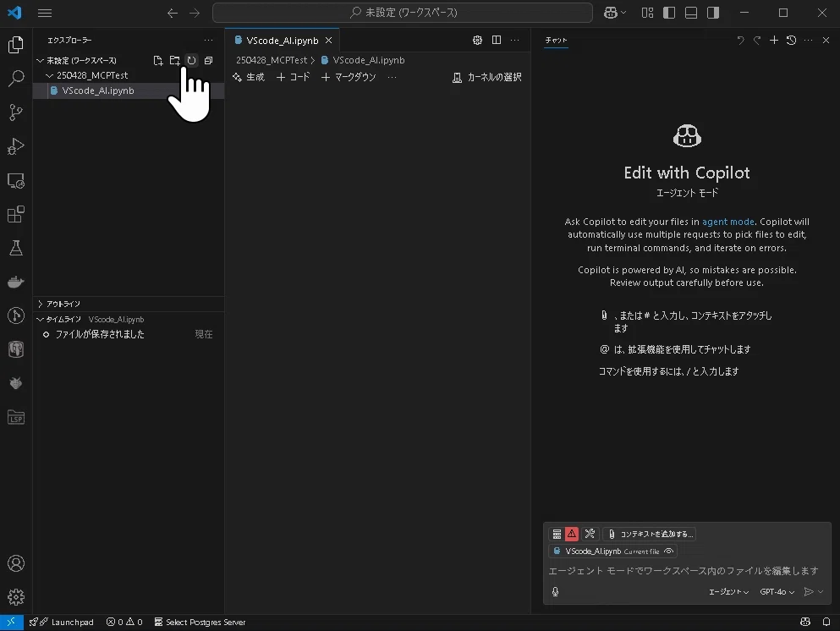Open notifications bell in status bar
Image resolution: width=840 pixels, height=631 pixels.
(x=826, y=622)
